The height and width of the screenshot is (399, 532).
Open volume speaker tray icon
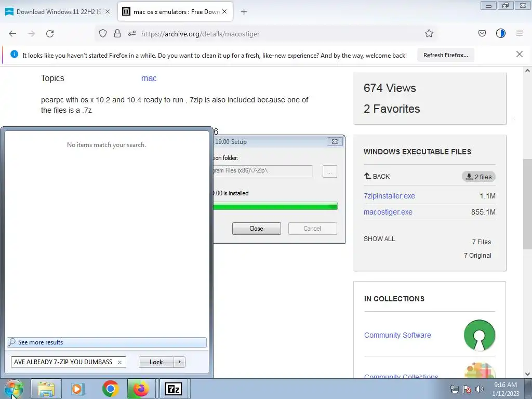coord(480,389)
